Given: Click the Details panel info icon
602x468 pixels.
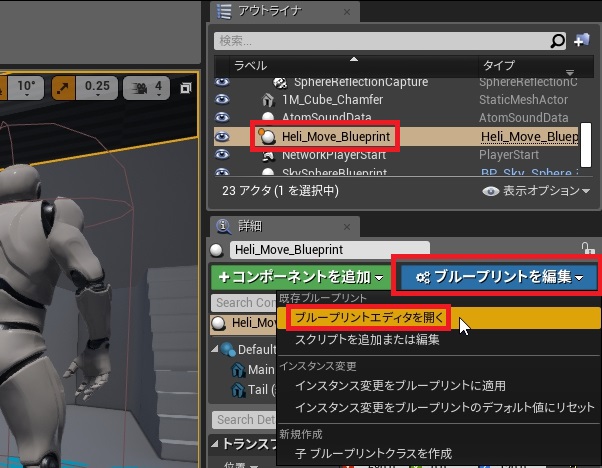Looking at the screenshot, I should click(223, 227).
